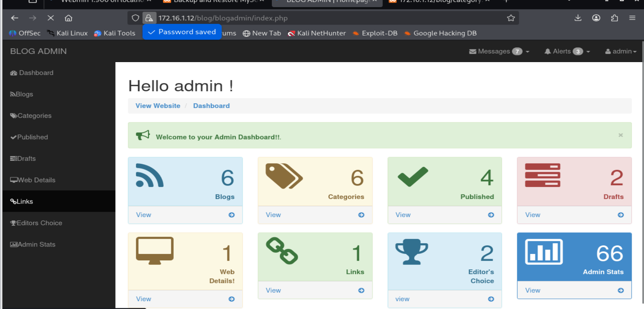Open the admin user dropdown

[621, 51]
